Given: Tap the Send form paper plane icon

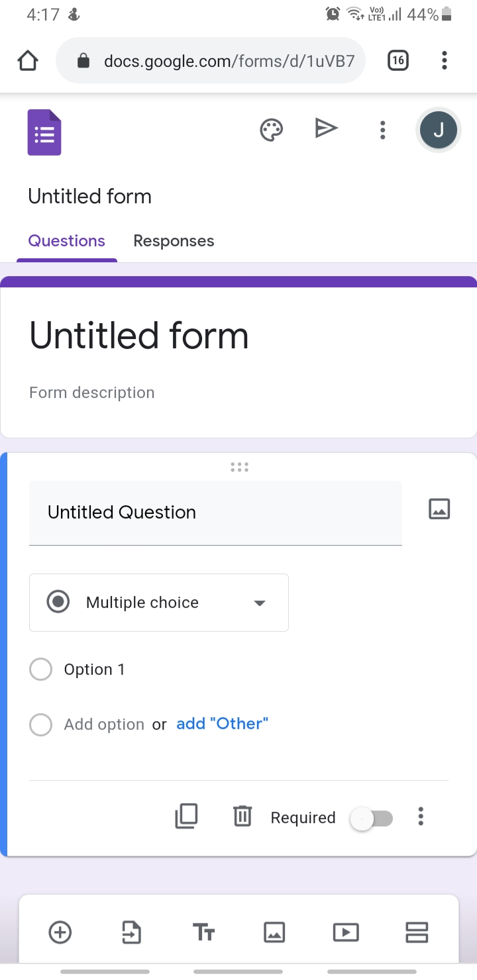Looking at the screenshot, I should click(x=327, y=128).
